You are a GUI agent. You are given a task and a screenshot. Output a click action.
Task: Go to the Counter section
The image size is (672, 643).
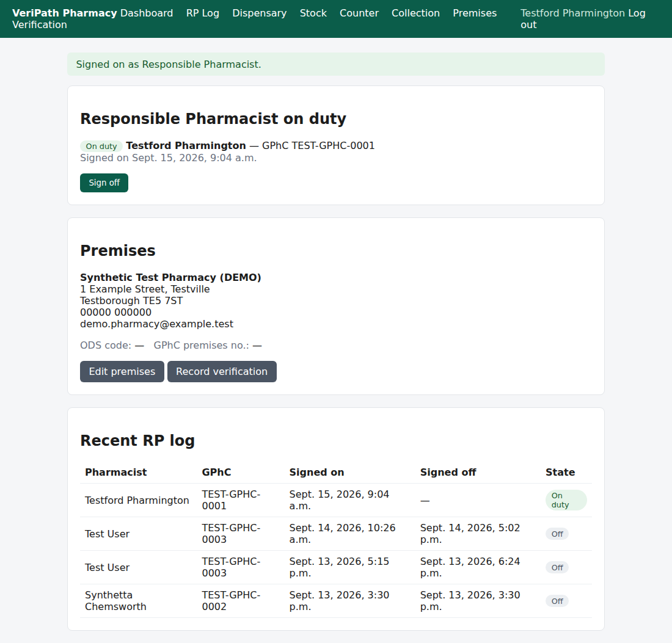tap(359, 13)
